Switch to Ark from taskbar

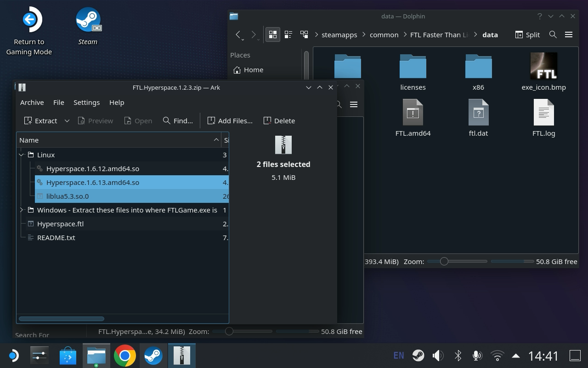[182, 356]
